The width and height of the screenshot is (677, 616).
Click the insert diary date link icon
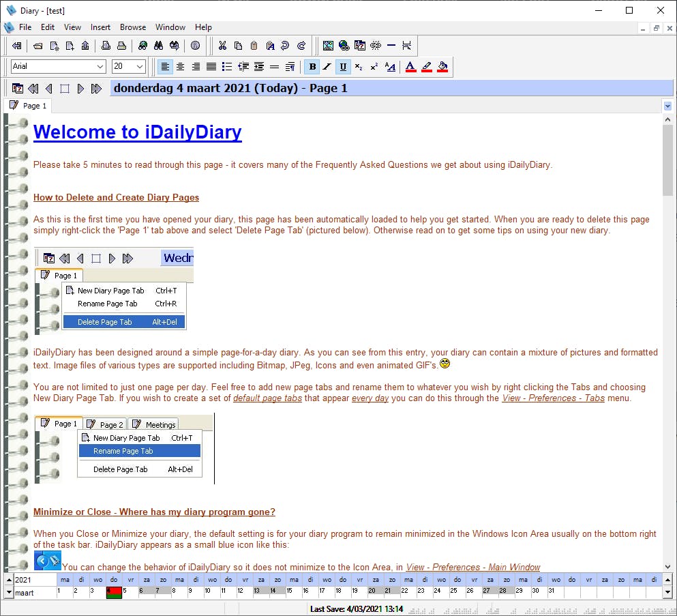click(x=360, y=45)
